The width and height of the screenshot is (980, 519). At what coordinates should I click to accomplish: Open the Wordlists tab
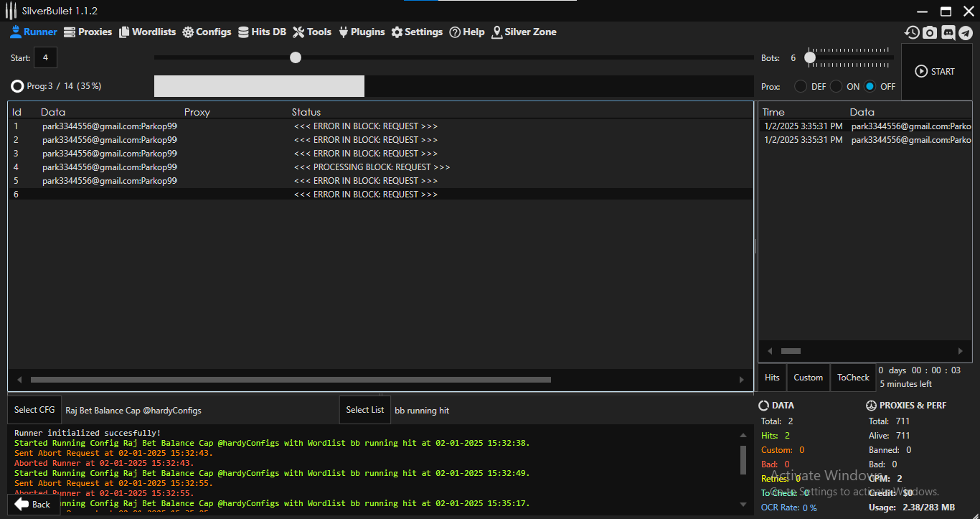[147, 32]
